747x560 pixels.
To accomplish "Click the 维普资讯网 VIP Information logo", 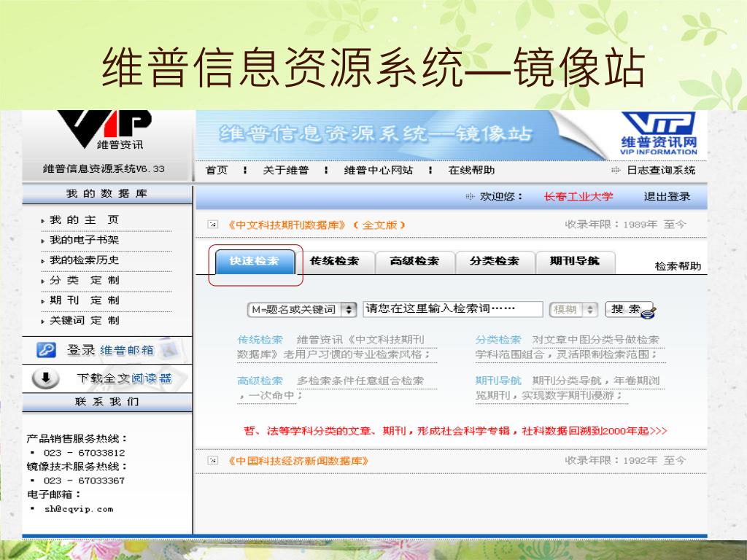I will tap(659, 134).
